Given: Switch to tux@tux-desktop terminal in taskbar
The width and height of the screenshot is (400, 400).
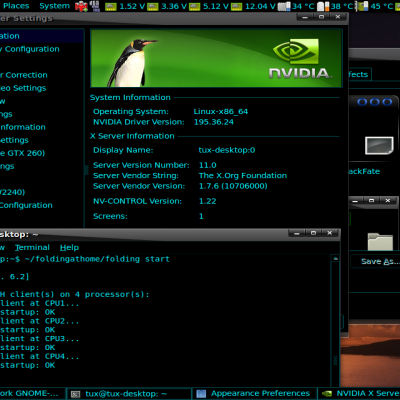Looking at the screenshot, I should pyautogui.click(x=129, y=394).
